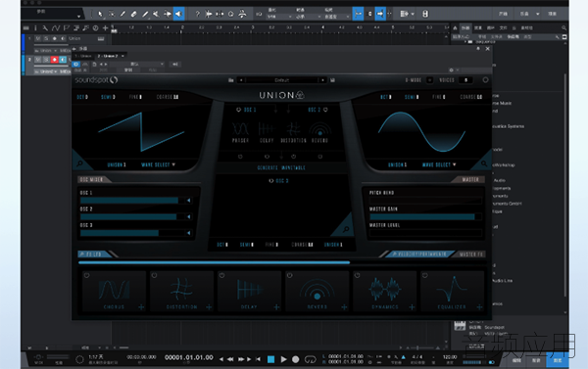Select the Arrow tool in the toolbar
Screen dimensions: 588x369
tap(100, 15)
